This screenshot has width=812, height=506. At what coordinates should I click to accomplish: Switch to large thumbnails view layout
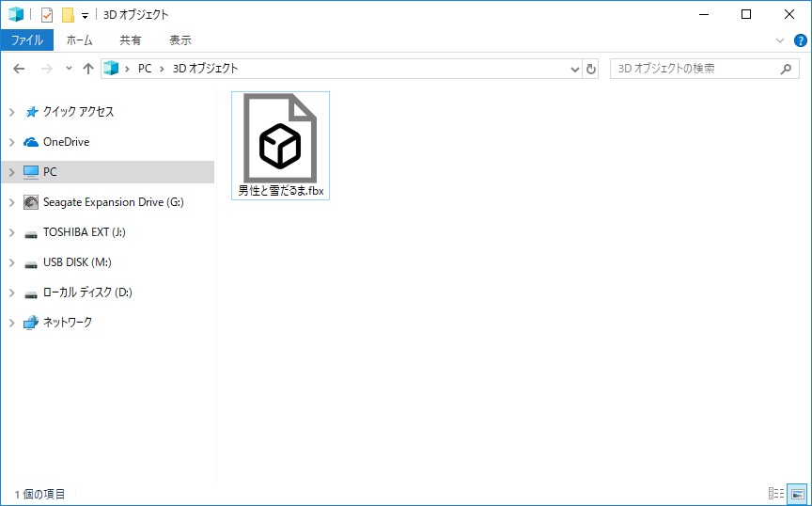tap(798, 494)
